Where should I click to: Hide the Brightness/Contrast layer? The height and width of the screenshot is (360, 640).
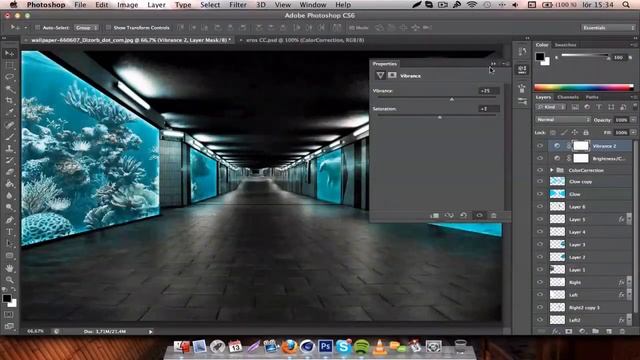tap(540, 158)
